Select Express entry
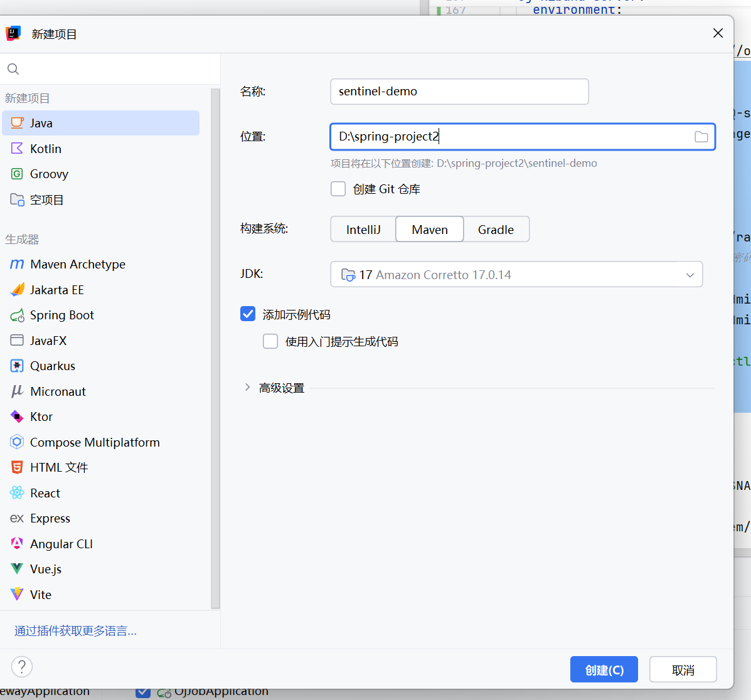Screen dimensions: 751x700 100,518
